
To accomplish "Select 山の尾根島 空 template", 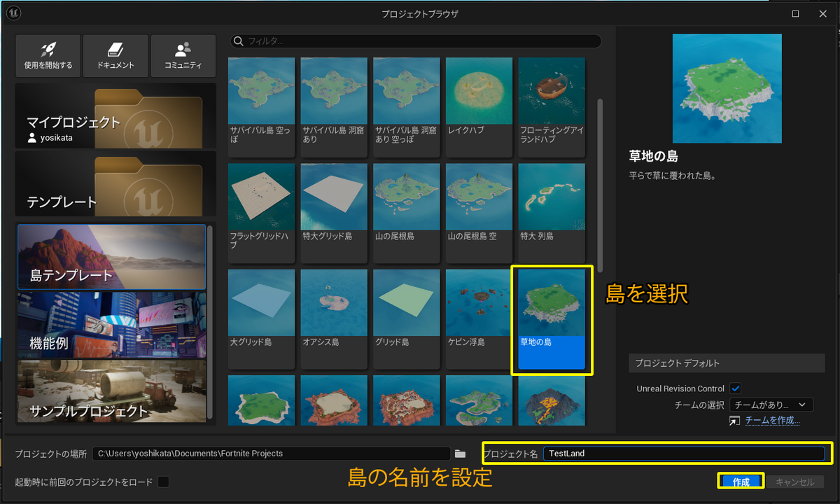I will 480,213.
